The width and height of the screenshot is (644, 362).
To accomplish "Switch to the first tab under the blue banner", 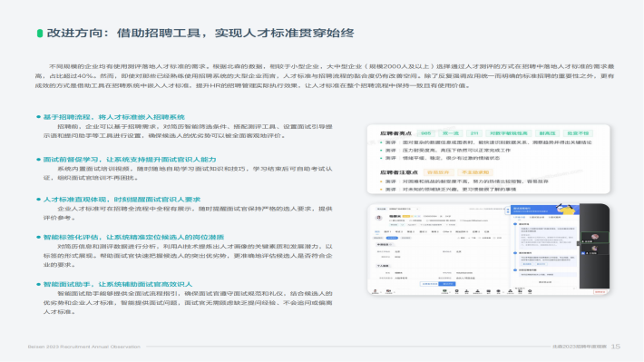I will click(520, 218).
